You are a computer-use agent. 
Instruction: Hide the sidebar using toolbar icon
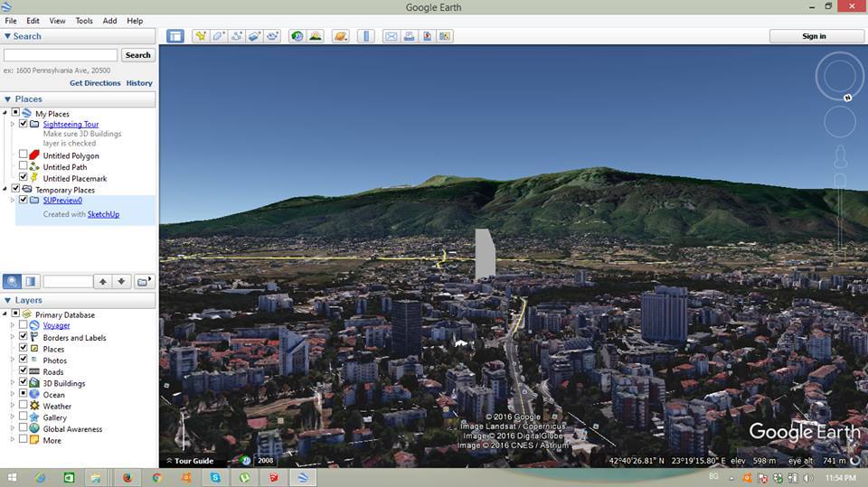tap(175, 36)
